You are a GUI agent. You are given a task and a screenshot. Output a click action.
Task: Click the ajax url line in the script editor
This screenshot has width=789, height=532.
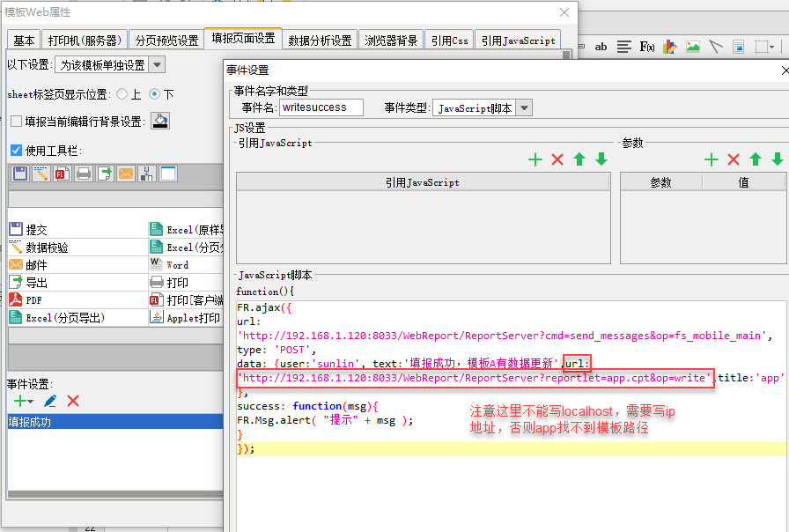click(x=505, y=336)
